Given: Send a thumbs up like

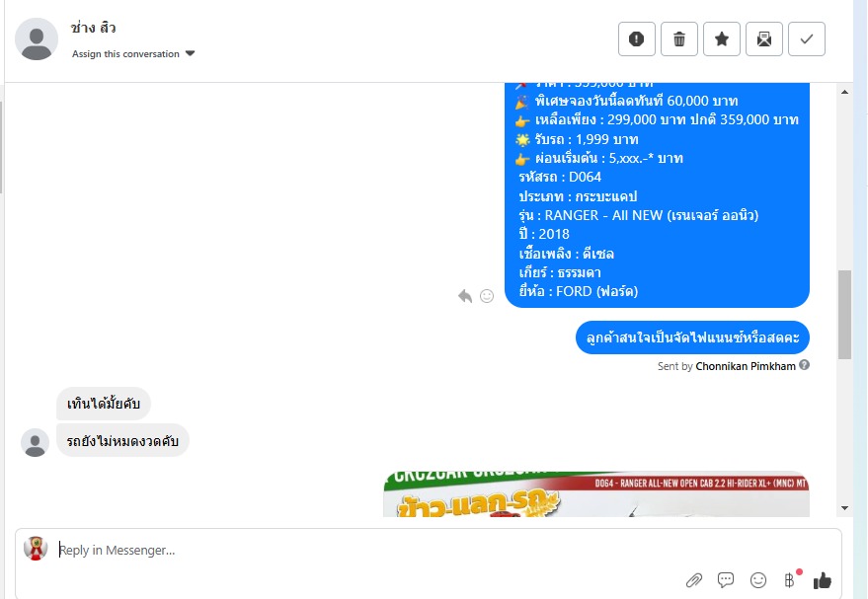Looking at the screenshot, I should click(x=823, y=579).
